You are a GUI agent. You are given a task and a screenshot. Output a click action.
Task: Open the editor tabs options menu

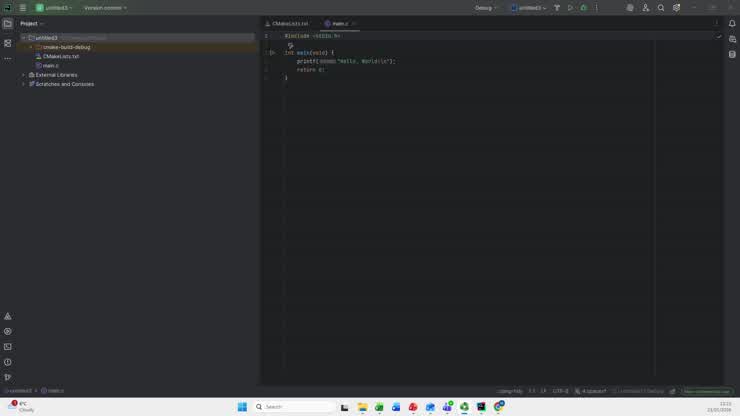pos(716,24)
